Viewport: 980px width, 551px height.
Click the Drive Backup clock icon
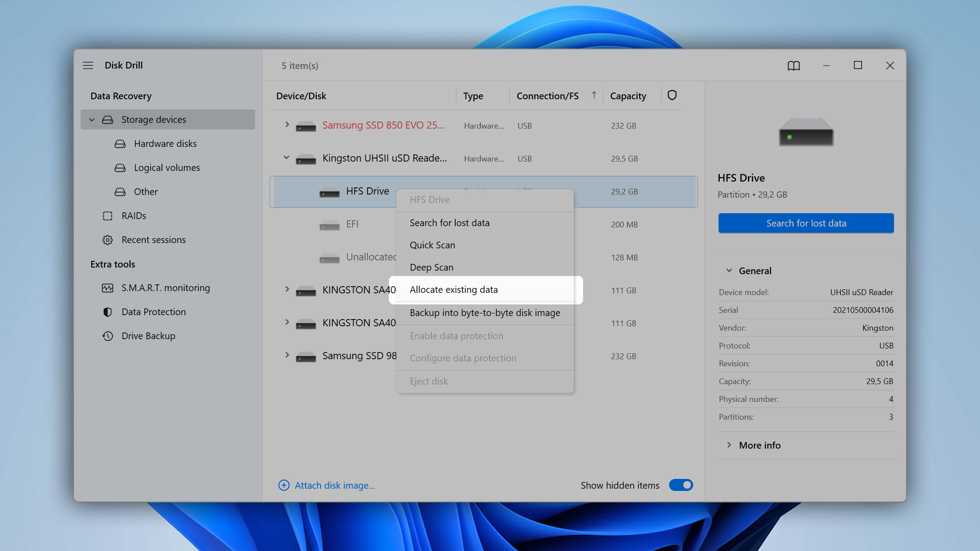108,336
